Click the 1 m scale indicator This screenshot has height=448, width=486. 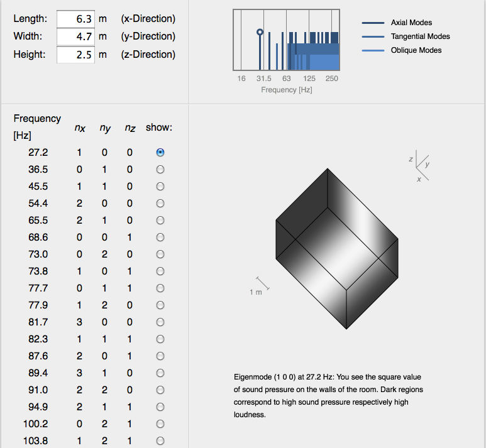260,286
